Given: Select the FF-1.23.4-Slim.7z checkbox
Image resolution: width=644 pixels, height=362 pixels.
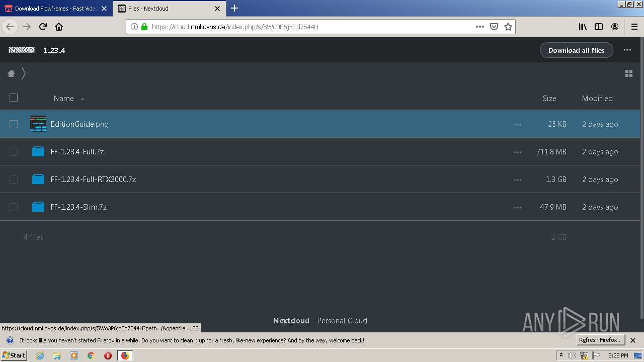Looking at the screenshot, I should 14,207.
